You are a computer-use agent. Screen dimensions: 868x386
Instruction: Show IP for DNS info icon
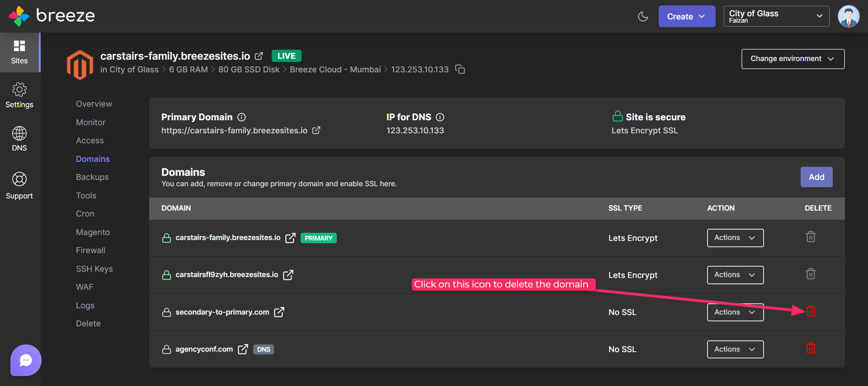tap(440, 118)
